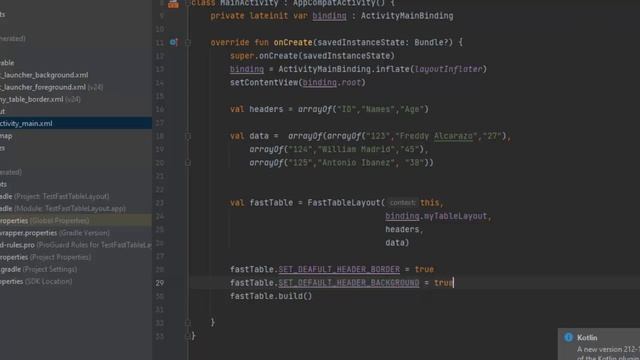
Task: Click the fastTable.build() call
Action: tap(271, 296)
